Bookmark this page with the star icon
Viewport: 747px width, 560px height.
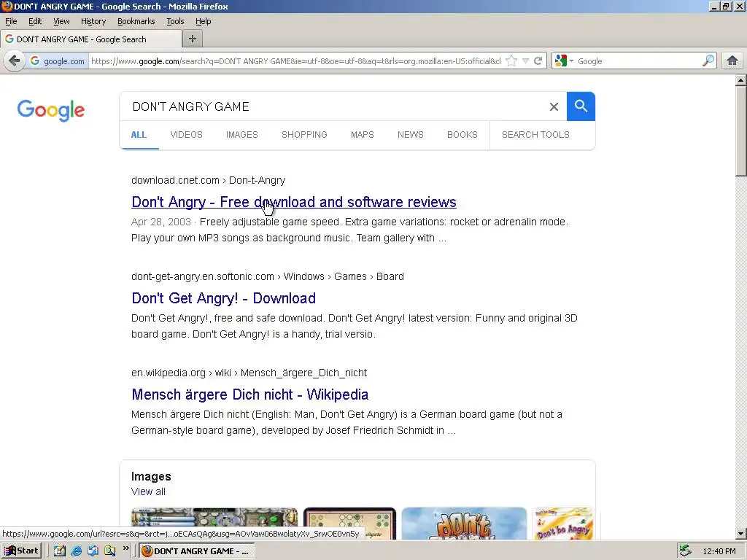tap(511, 61)
